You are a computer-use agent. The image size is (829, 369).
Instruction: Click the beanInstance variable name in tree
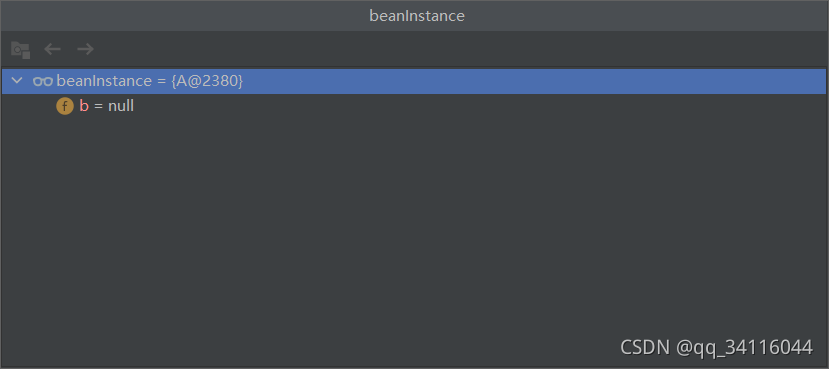[104, 81]
